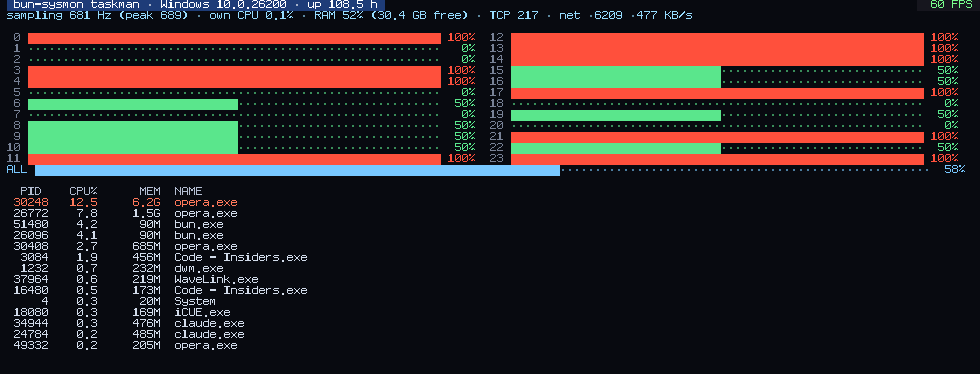Select the iCUE.exe process name
Viewport: 980px width, 374px height.
(x=202, y=312)
